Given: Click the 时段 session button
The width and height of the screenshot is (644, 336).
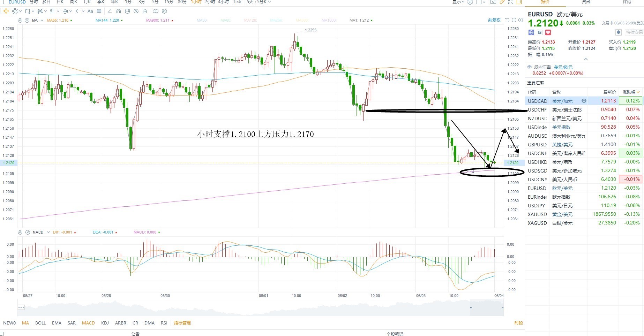Looking at the screenshot, I should pyautogui.click(x=518, y=323).
